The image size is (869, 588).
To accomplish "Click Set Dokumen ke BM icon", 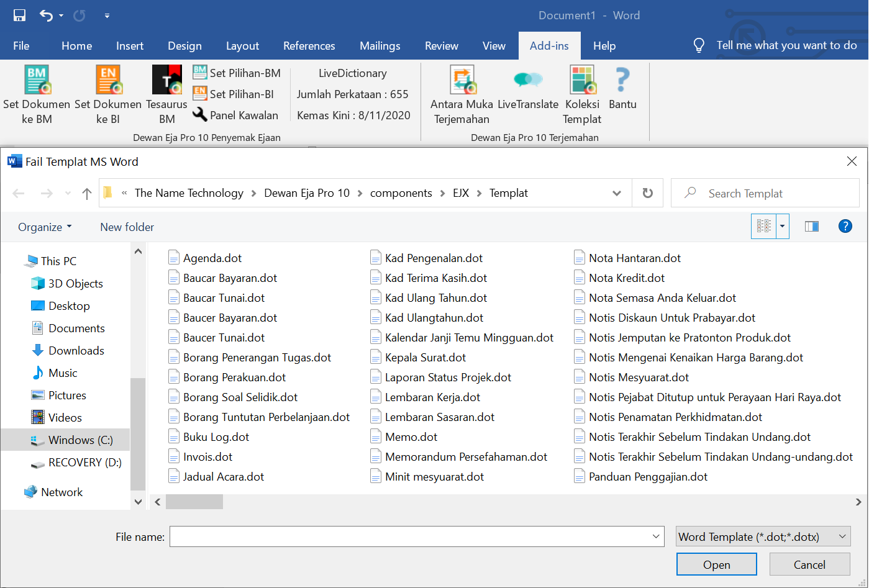I will 37,80.
